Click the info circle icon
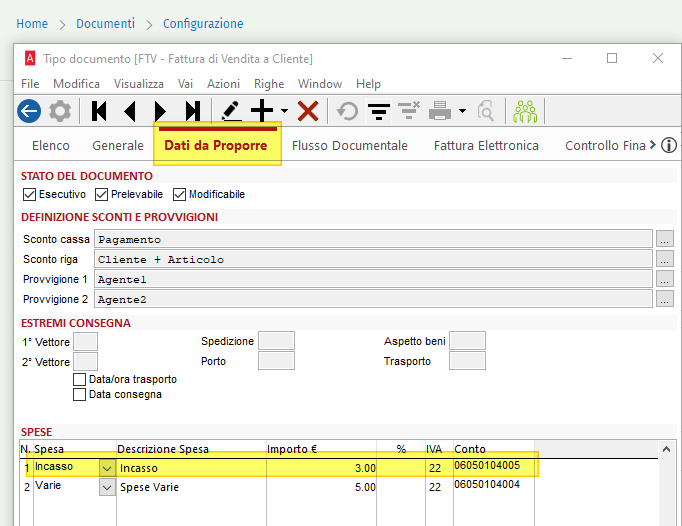This screenshot has width=682, height=526. [x=669, y=145]
